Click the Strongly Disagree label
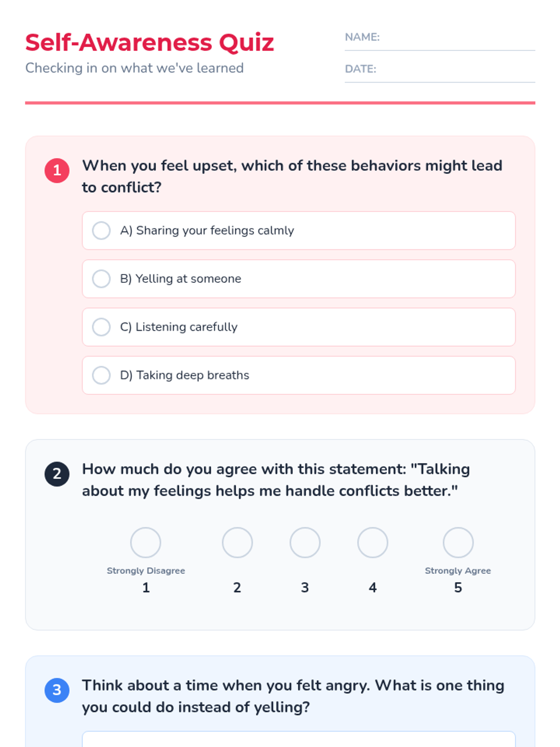 (x=146, y=571)
